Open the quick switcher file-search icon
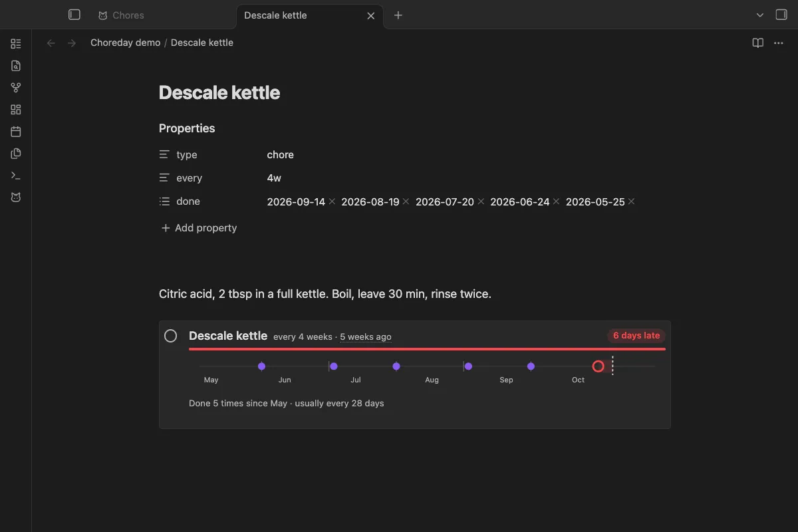The image size is (798, 532). [x=16, y=66]
